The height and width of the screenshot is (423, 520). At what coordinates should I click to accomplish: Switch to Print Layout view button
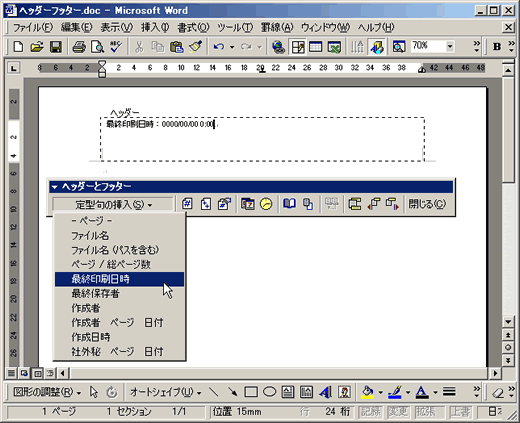(x=38, y=373)
